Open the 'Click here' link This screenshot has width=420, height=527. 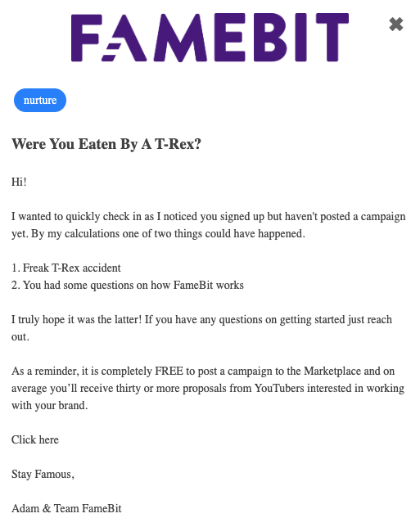coord(35,439)
